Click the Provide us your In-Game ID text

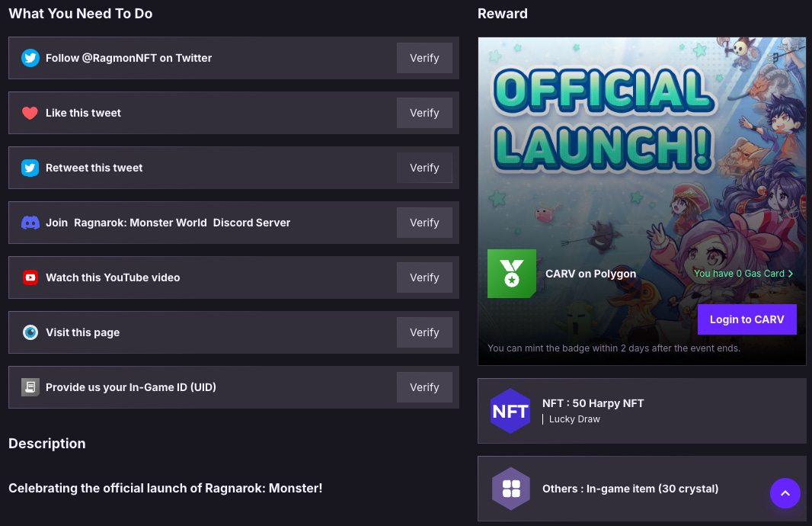(131, 387)
